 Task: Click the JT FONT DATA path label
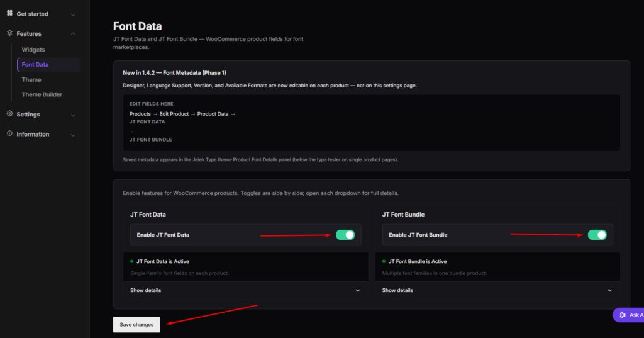click(x=147, y=121)
